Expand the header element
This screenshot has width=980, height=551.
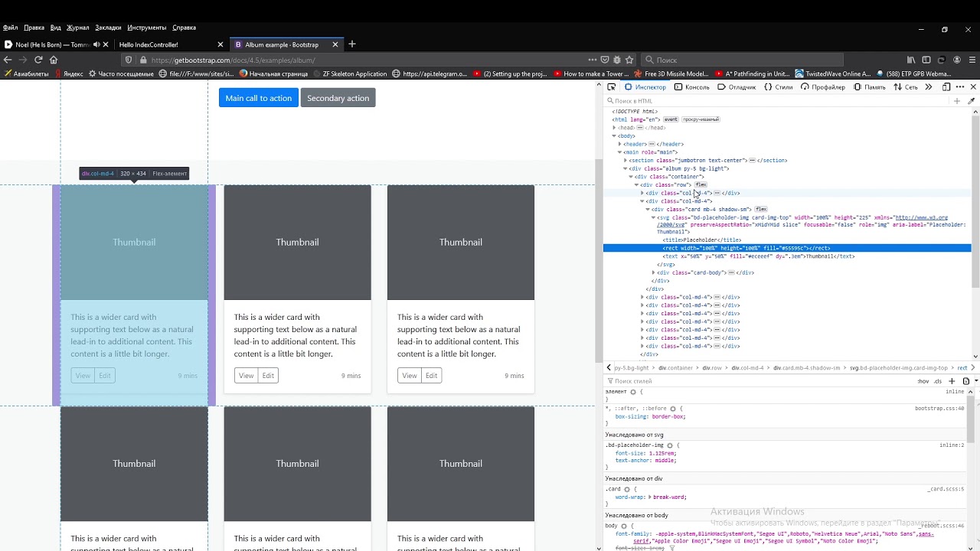(620, 144)
